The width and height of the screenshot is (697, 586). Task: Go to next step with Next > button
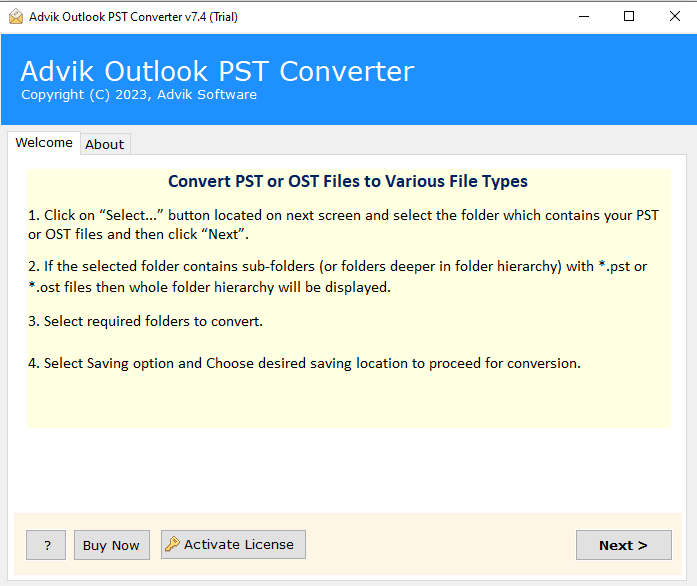click(624, 545)
